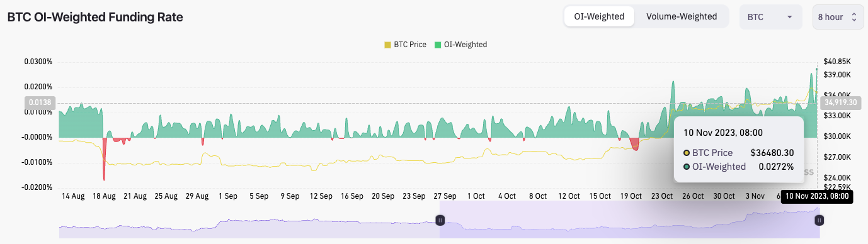Click the 19 Oct date label

click(x=631, y=196)
